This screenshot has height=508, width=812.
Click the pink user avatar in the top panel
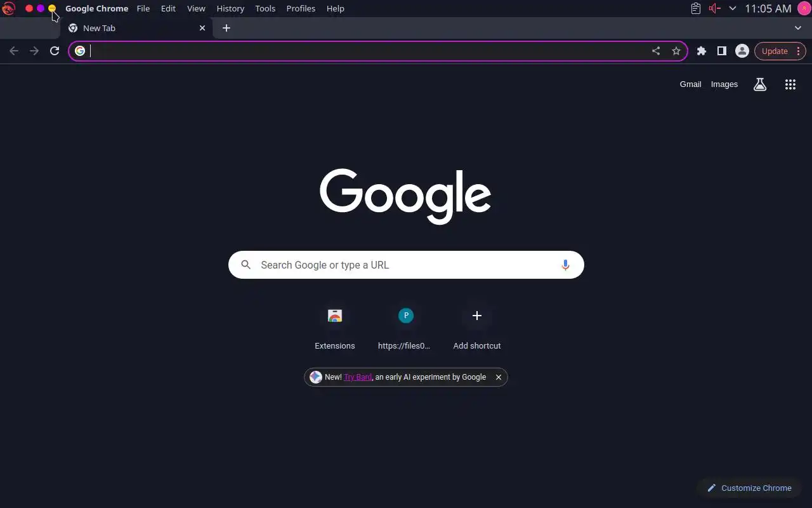coord(803,8)
